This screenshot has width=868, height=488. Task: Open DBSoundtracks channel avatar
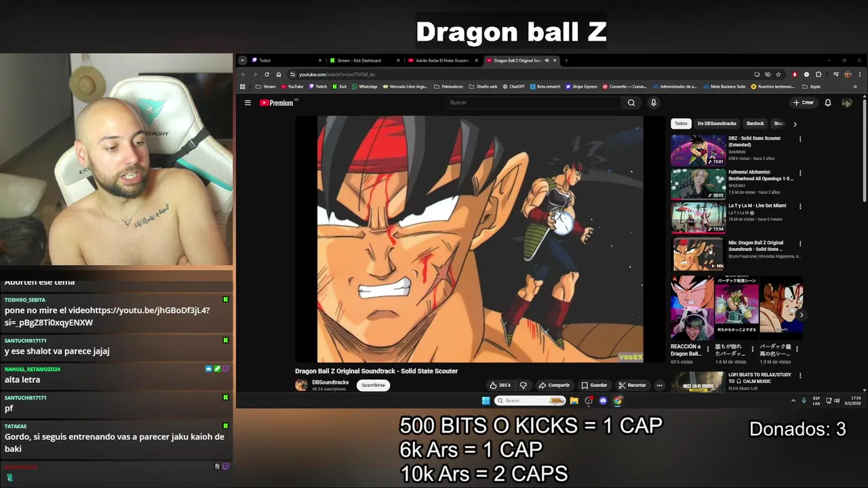click(x=301, y=385)
